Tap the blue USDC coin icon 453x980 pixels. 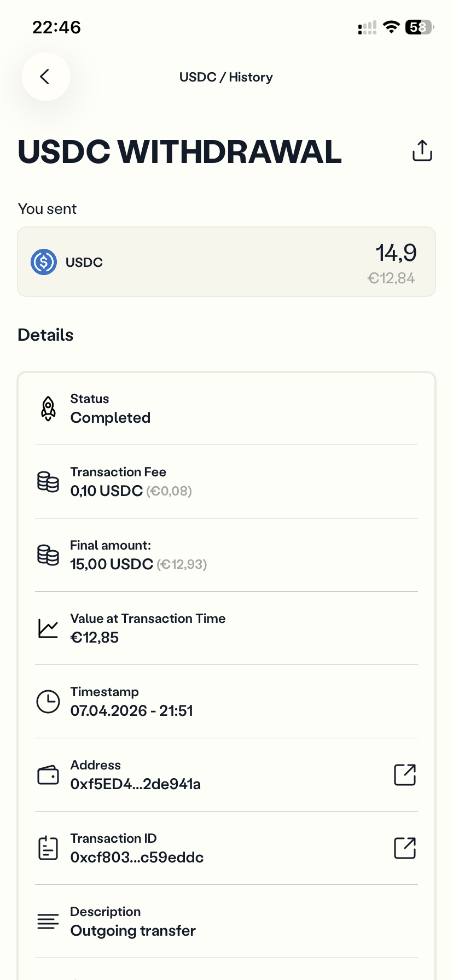[44, 262]
